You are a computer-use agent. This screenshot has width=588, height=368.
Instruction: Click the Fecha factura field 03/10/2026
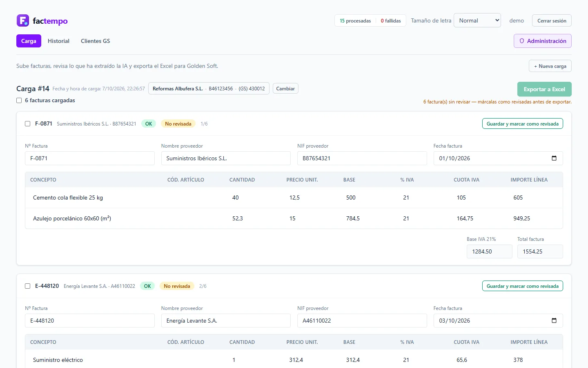[x=498, y=321]
